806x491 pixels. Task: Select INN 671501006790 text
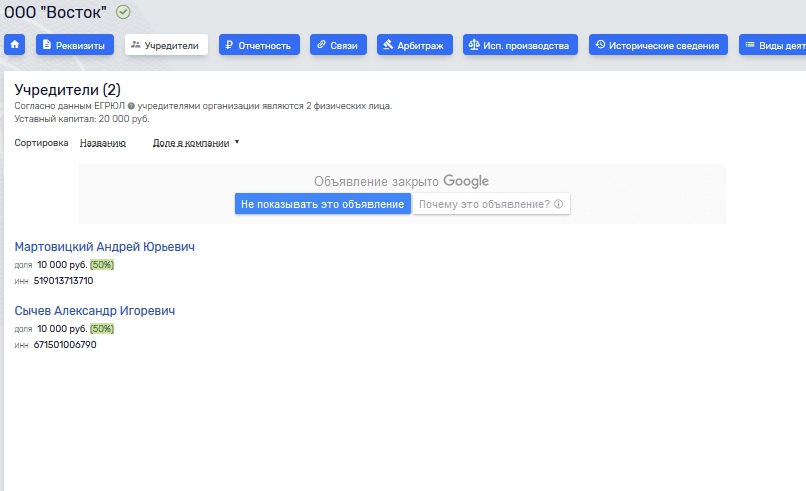click(65, 344)
